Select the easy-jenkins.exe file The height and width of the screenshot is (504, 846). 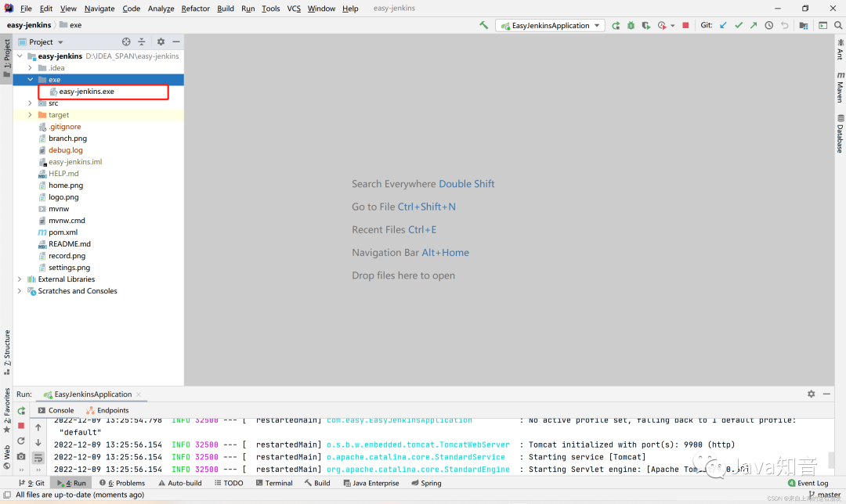tap(87, 92)
